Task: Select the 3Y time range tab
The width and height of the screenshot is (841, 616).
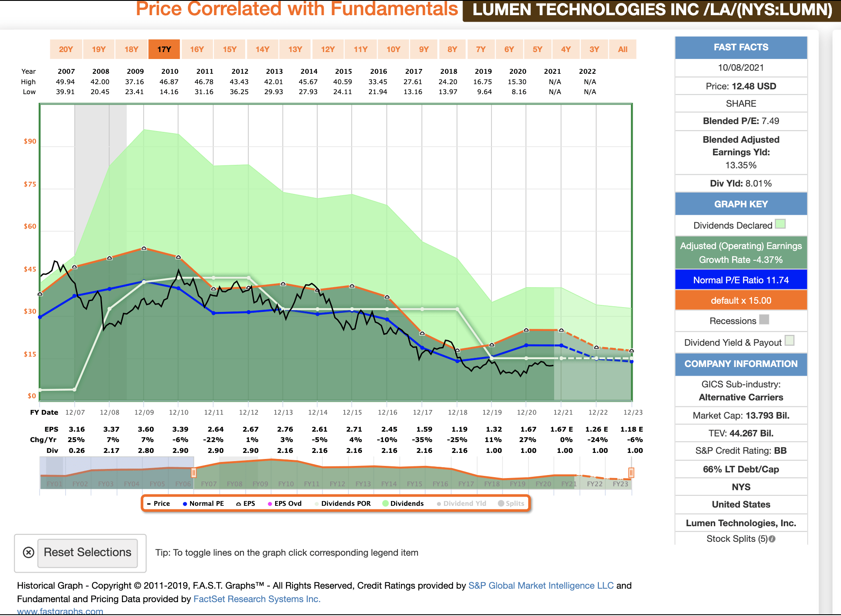Action: coord(595,49)
